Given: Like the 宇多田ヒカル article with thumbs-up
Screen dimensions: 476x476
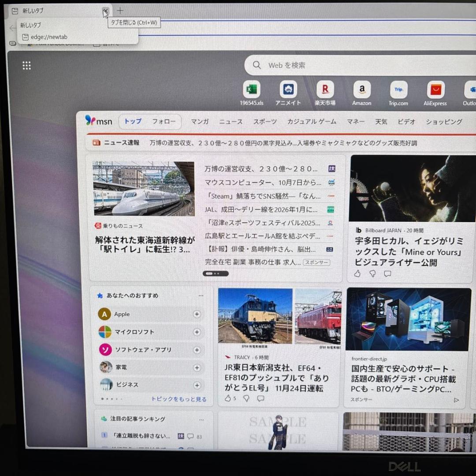Looking at the screenshot, I should point(357,274).
